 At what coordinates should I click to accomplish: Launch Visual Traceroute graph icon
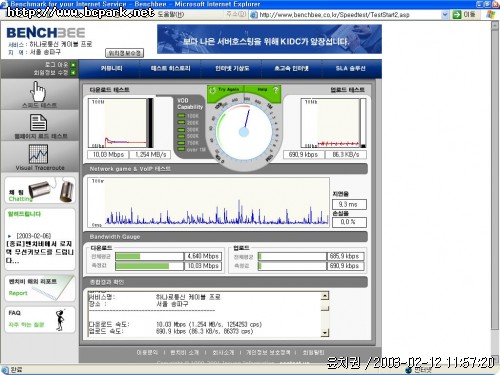coord(38,154)
